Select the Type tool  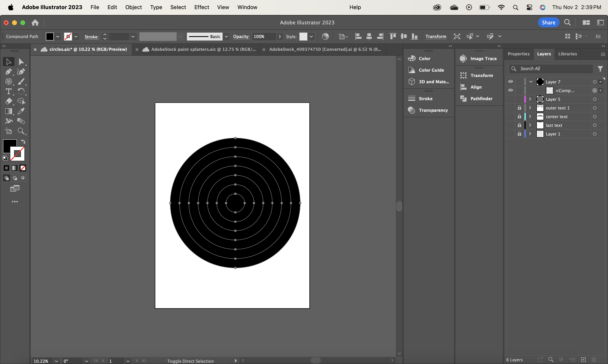[9, 92]
